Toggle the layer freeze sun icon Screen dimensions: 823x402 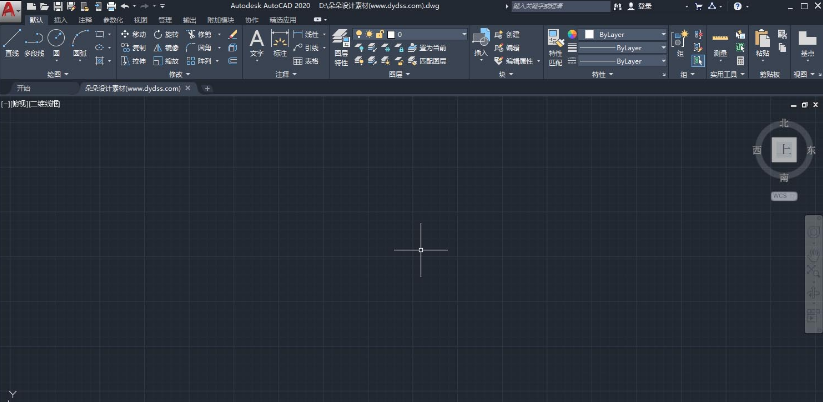[369, 34]
